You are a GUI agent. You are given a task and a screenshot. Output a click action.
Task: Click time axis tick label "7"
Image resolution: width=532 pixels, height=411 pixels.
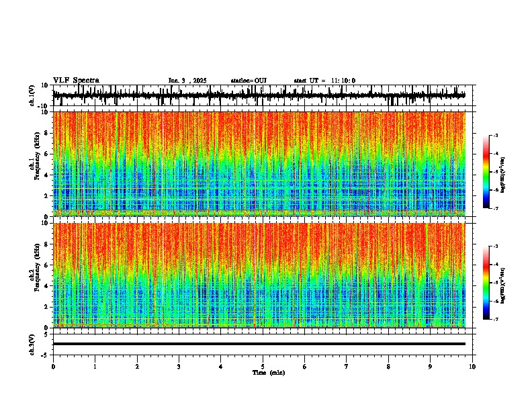pos(347,367)
